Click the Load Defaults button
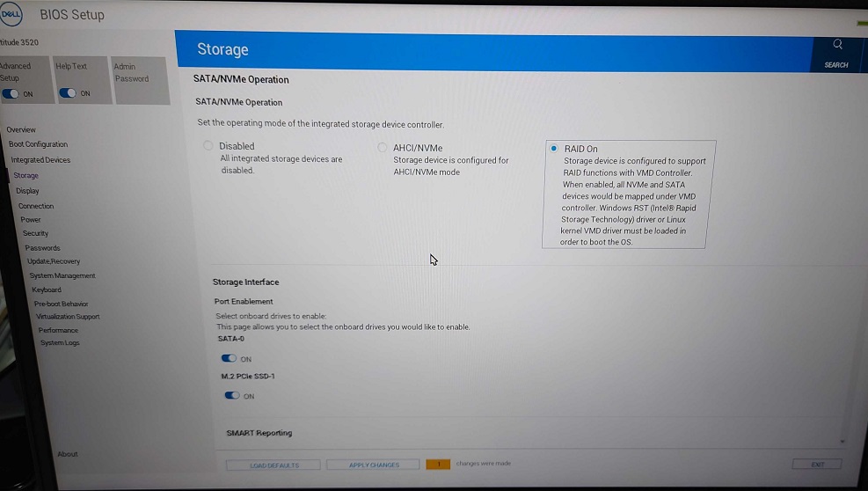The image size is (868, 491). pyautogui.click(x=274, y=465)
